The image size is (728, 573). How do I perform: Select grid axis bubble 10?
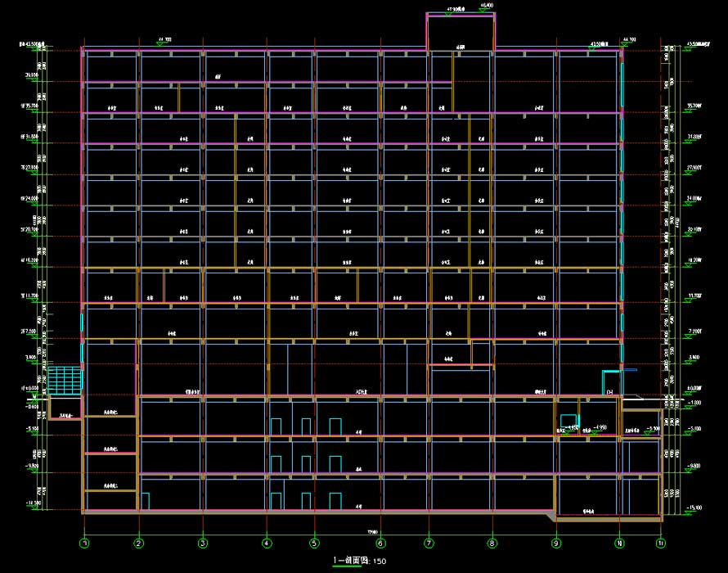[x=619, y=543]
